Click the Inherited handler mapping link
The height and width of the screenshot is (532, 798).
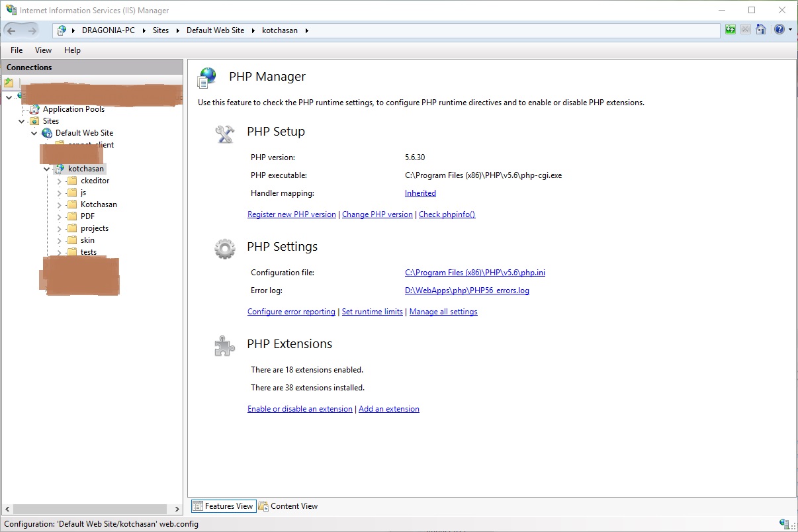(x=420, y=193)
